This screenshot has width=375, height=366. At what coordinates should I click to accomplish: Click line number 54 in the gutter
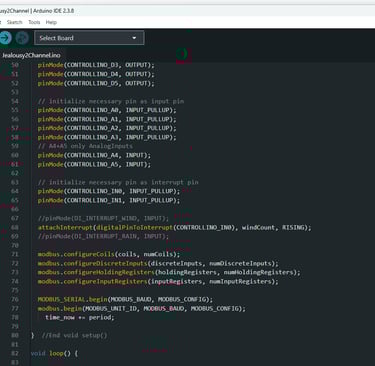tap(15, 101)
